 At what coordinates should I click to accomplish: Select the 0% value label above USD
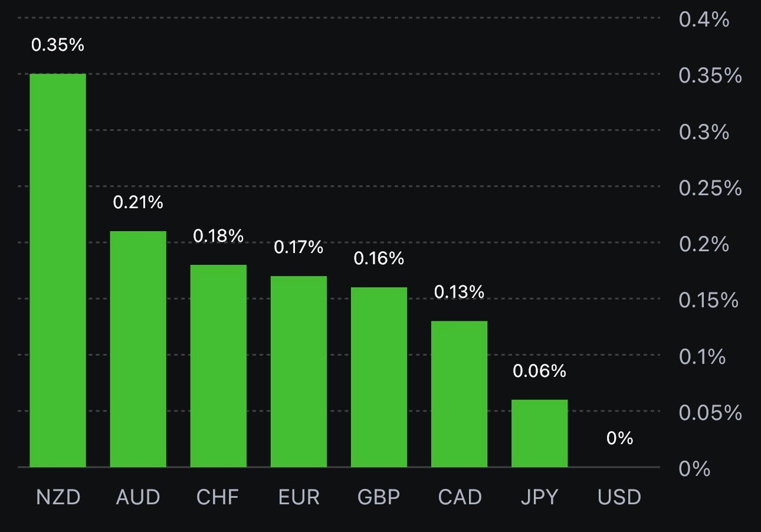click(x=619, y=438)
